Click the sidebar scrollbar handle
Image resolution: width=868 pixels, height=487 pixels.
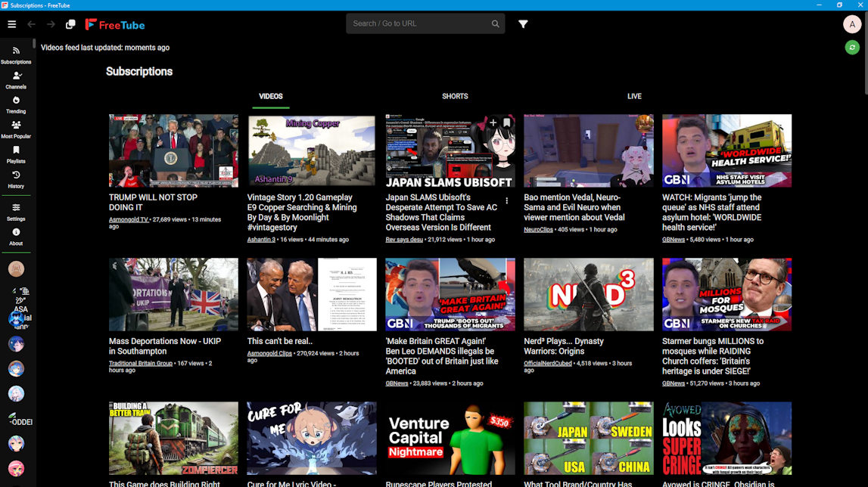[x=34, y=42]
